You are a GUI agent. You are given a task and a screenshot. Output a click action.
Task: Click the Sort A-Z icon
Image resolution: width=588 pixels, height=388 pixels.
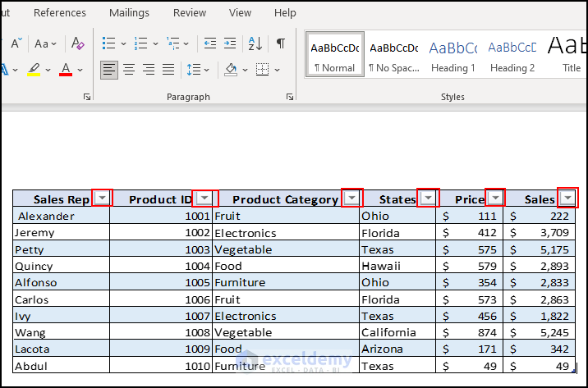tap(255, 43)
